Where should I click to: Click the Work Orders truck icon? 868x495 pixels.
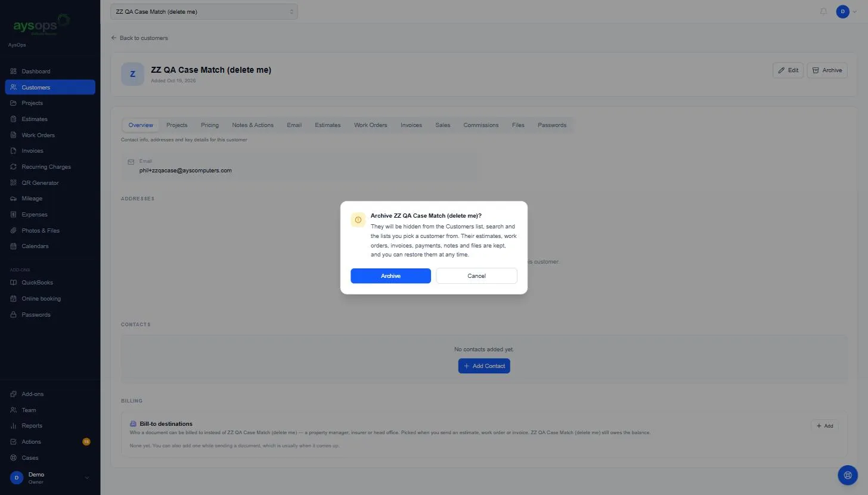point(14,135)
